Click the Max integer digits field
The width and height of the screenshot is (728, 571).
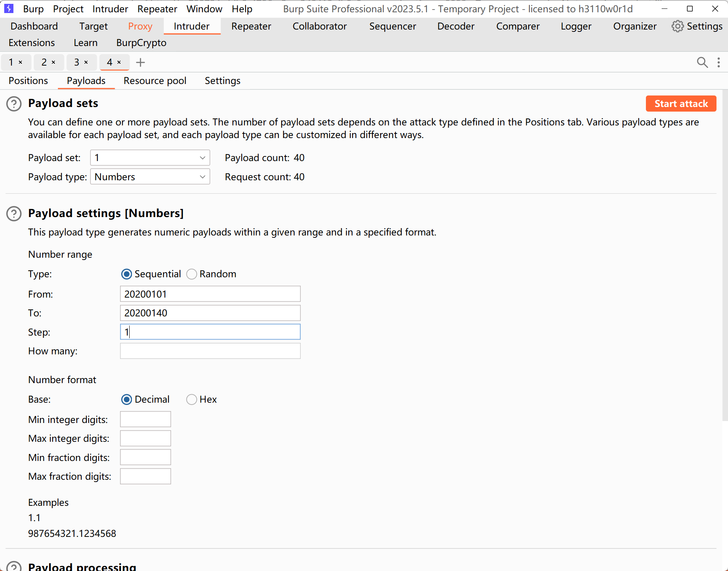tap(145, 438)
